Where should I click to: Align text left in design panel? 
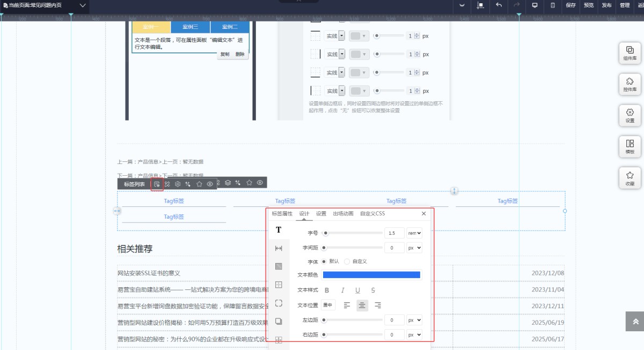click(x=347, y=305)
